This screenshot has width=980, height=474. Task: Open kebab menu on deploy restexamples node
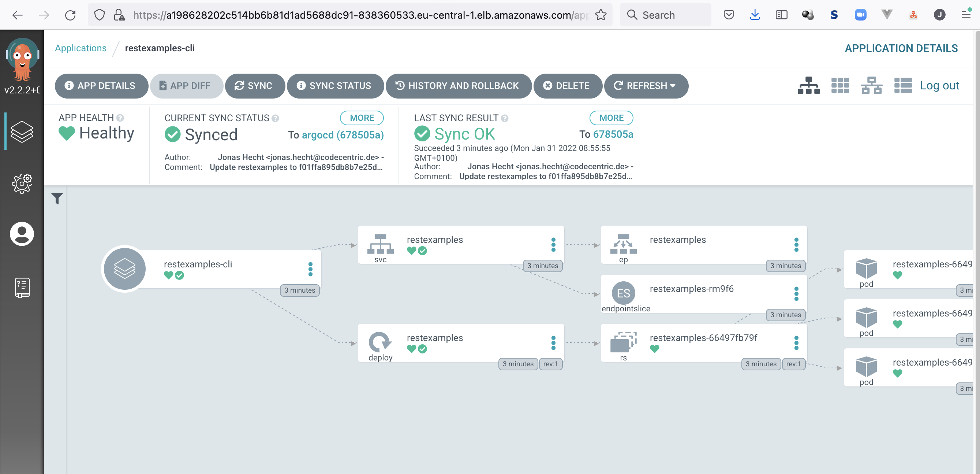[553, 342]
